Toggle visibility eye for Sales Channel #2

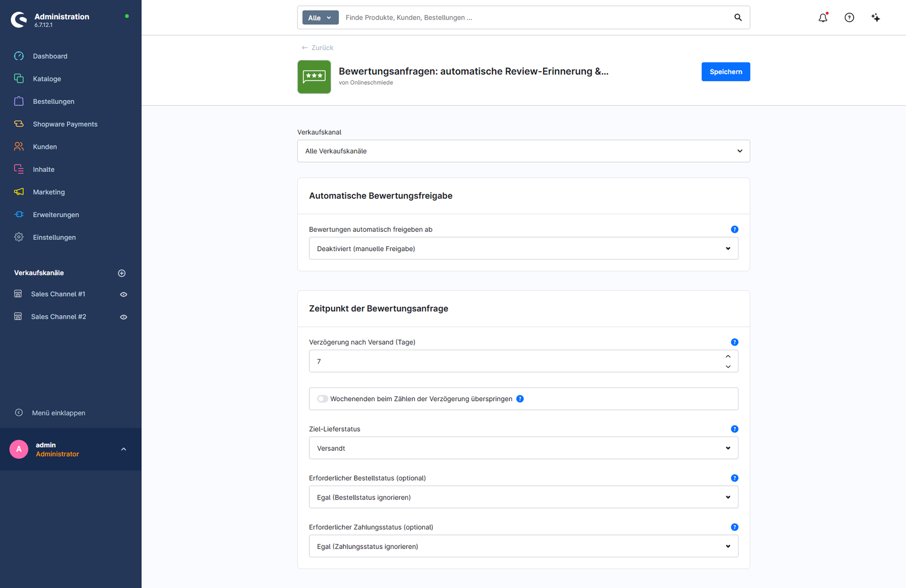coord(124,317)
